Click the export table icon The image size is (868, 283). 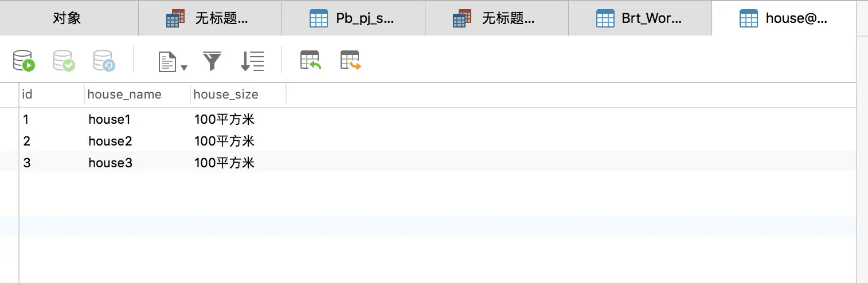click(351, 60)
